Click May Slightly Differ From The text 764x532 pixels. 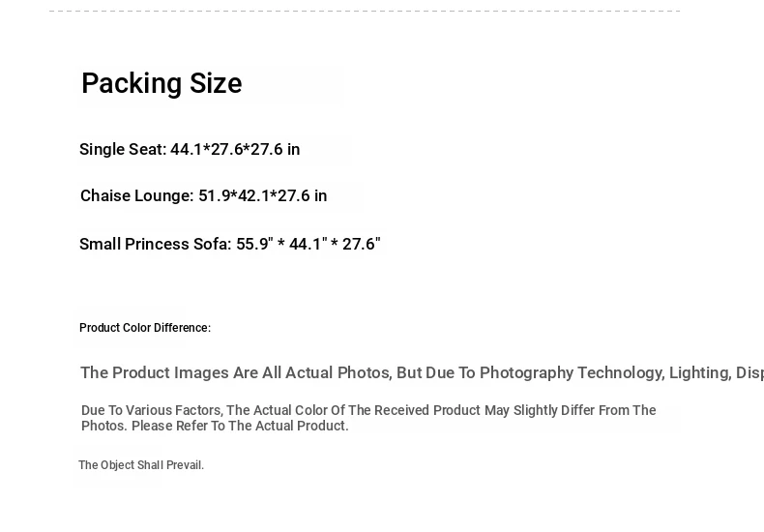tap(570, 411)
